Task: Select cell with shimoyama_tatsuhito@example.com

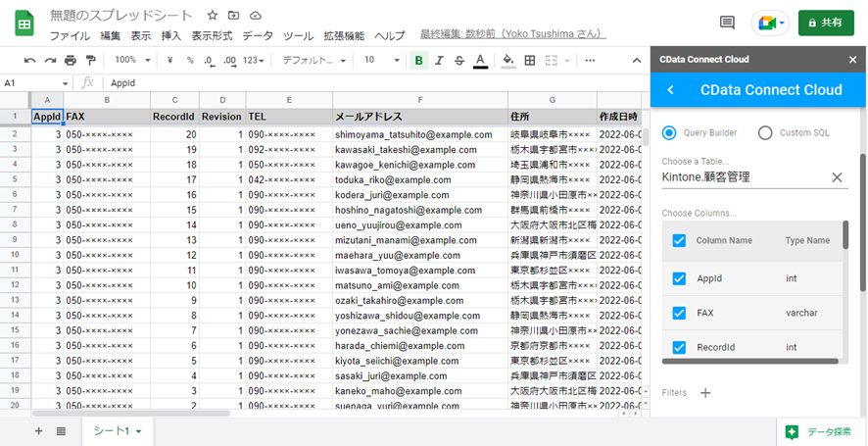Action: pyautogui.click(x=420, y=134)
